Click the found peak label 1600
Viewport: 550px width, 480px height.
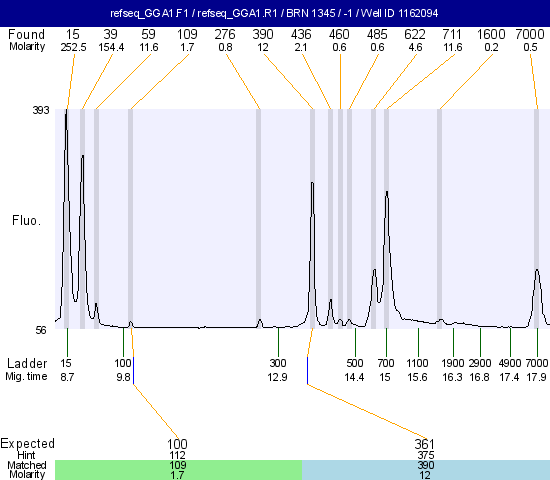pos(491,34)
